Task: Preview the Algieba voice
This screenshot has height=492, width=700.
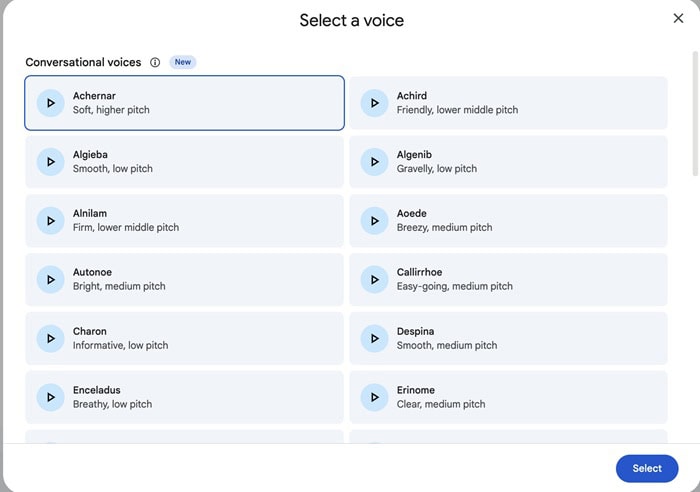Action: [x=50, y=162]
